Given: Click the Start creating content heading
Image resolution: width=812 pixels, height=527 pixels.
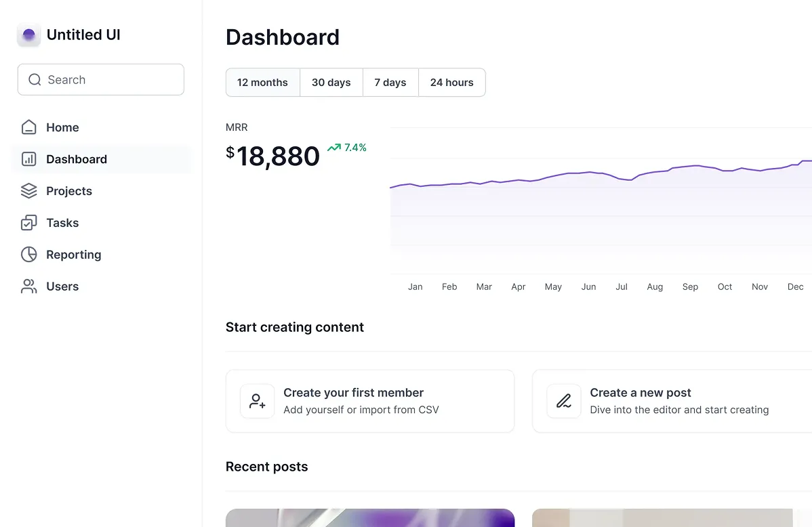Looking at the screenshot, I should pos(295,327).
